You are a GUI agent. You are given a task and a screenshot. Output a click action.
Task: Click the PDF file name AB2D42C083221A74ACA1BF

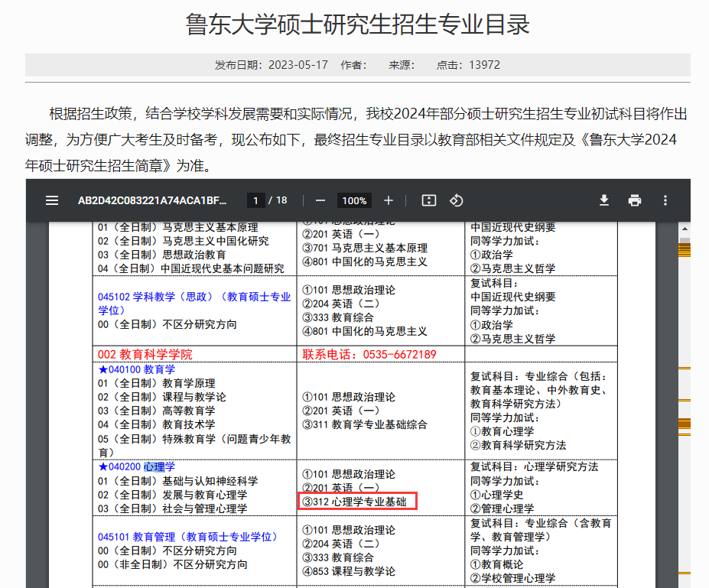pyautogui.click(x=152, y=200)
